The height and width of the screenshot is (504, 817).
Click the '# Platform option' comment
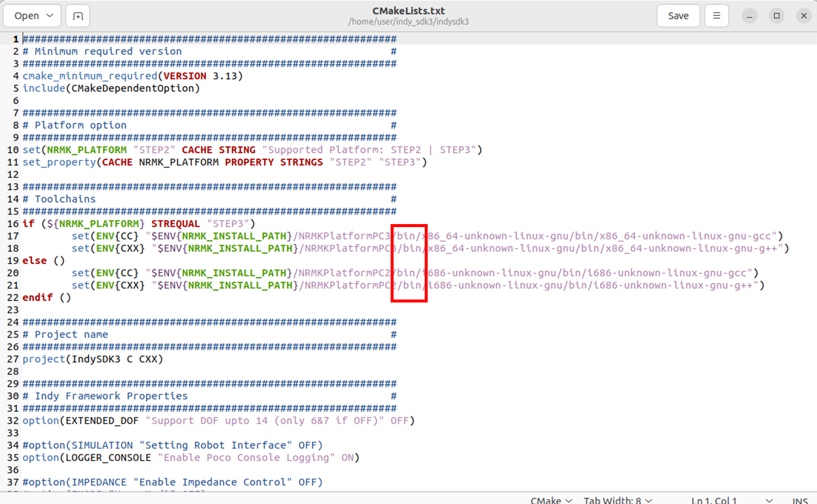click(x=75, y=125)
